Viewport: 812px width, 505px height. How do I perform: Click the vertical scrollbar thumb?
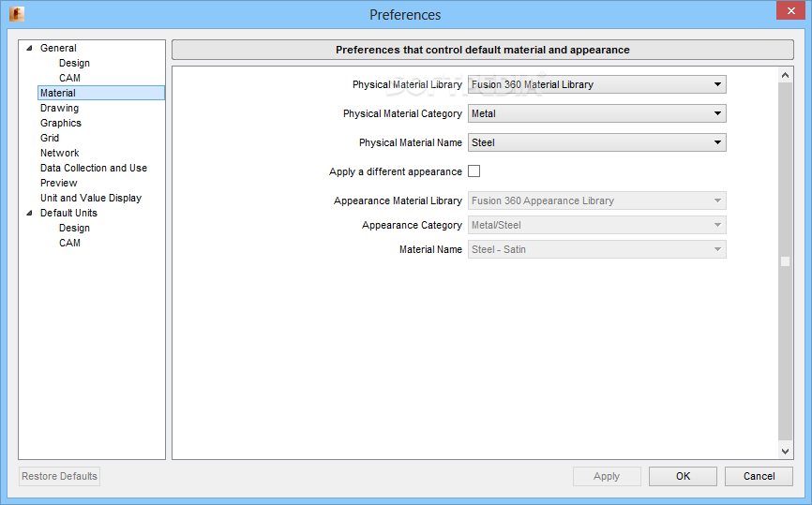coord(785,261)
